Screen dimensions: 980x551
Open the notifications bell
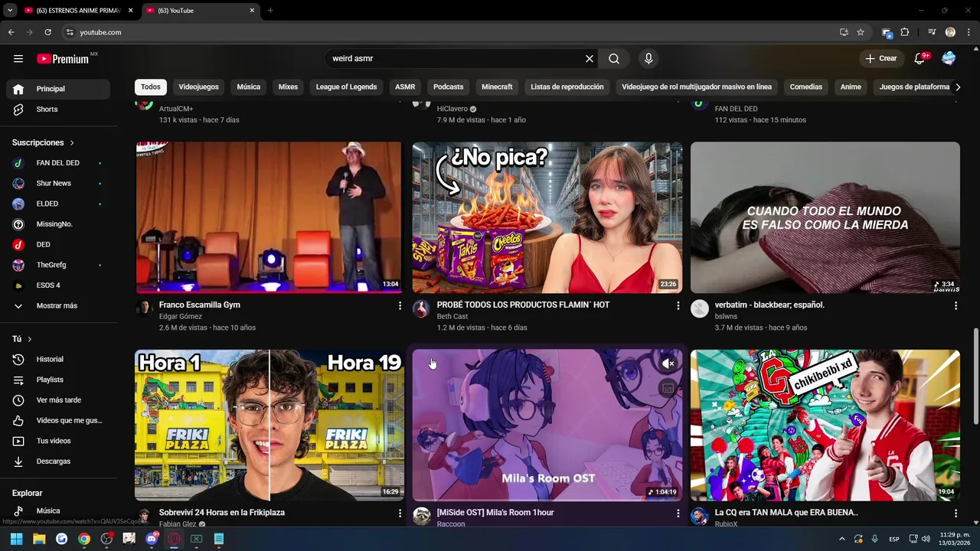[920, 59]
